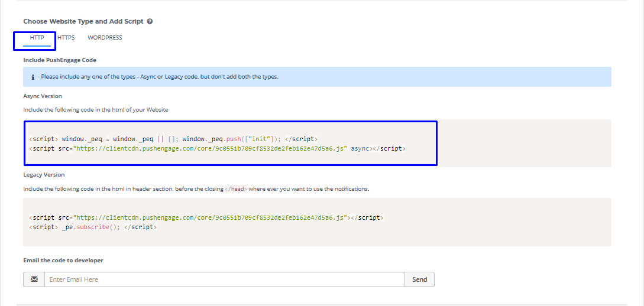Viewport: 644px width, 306px height.
Task: Click the legacy script src URL line
Action: 206,218
